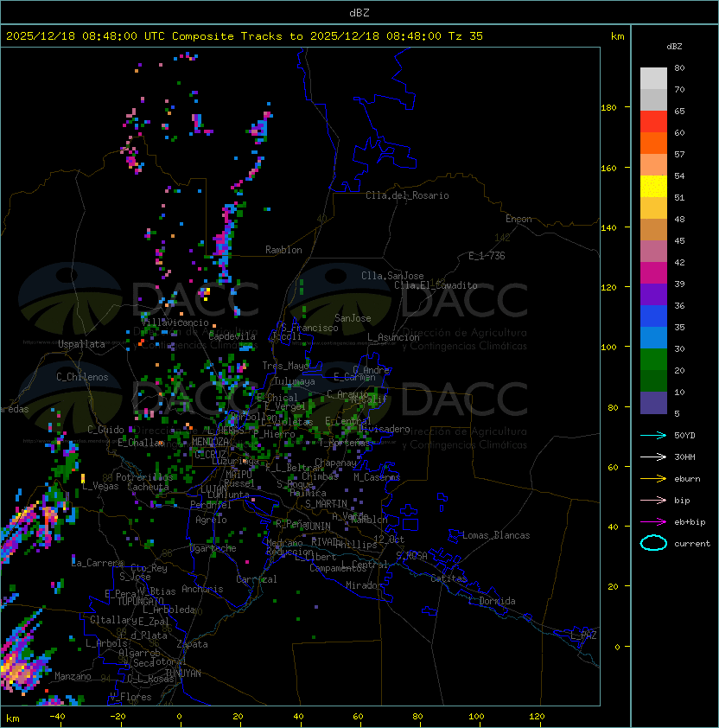Click the white 30HM track arrow in legend
This screenshot has width=719, height=728.
point(653,457)
